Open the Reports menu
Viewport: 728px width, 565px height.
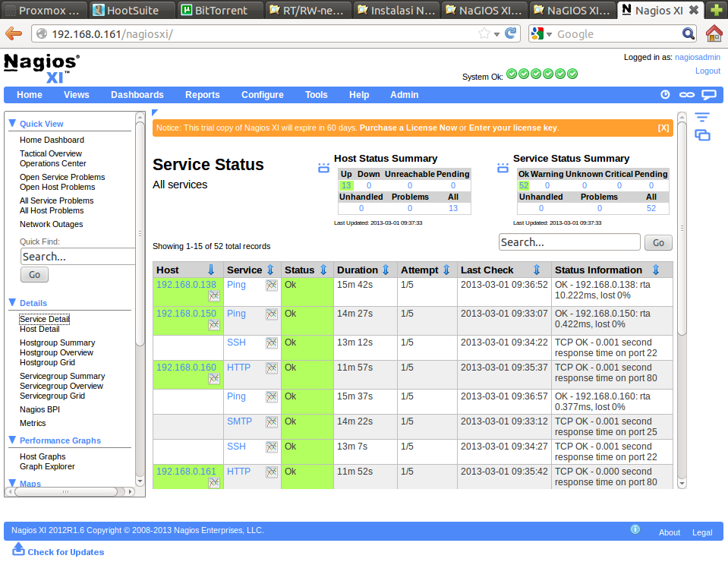[203, 95]
